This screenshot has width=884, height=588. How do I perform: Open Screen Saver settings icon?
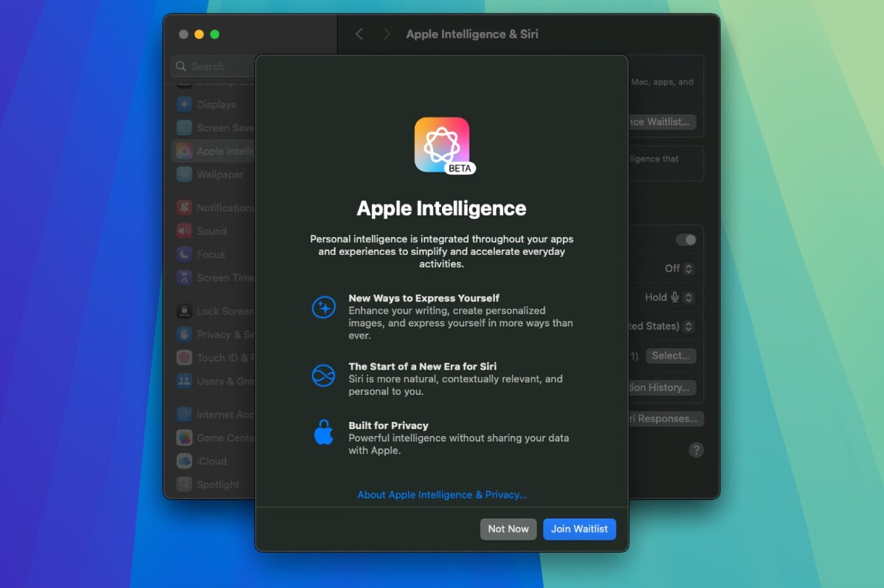(x=184, y=127)
